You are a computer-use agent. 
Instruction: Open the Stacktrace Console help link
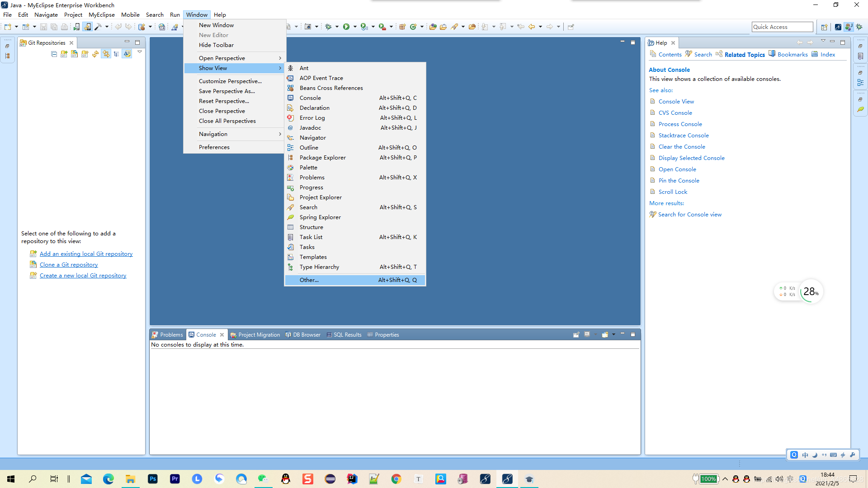pyautogui.click(x=684, y=135)
